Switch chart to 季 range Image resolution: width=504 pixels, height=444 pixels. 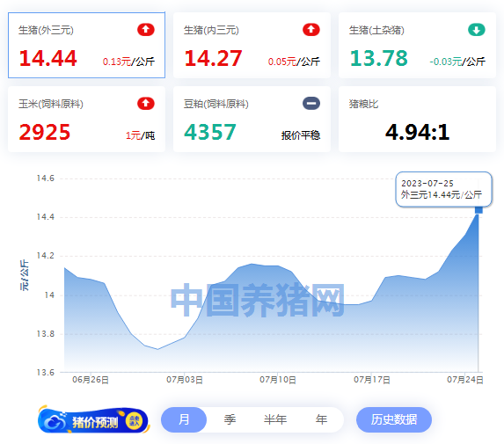pyautogui.click(x=230, y=419)
